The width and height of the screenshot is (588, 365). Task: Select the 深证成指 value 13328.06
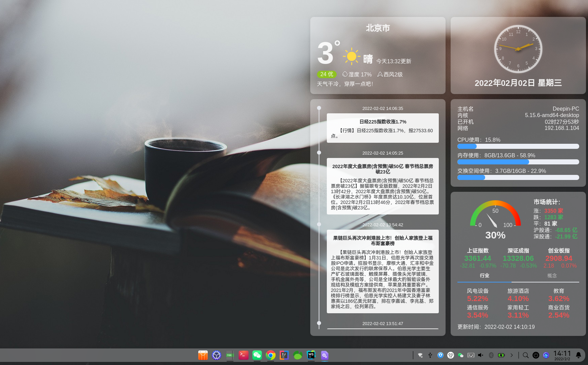(518, 258)
